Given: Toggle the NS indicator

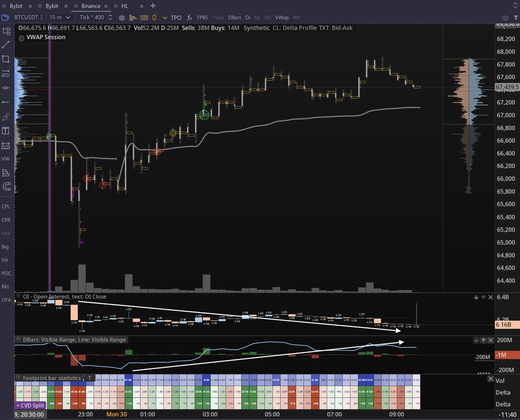Looking at the screenshot, I should click(x=268, y=18).
